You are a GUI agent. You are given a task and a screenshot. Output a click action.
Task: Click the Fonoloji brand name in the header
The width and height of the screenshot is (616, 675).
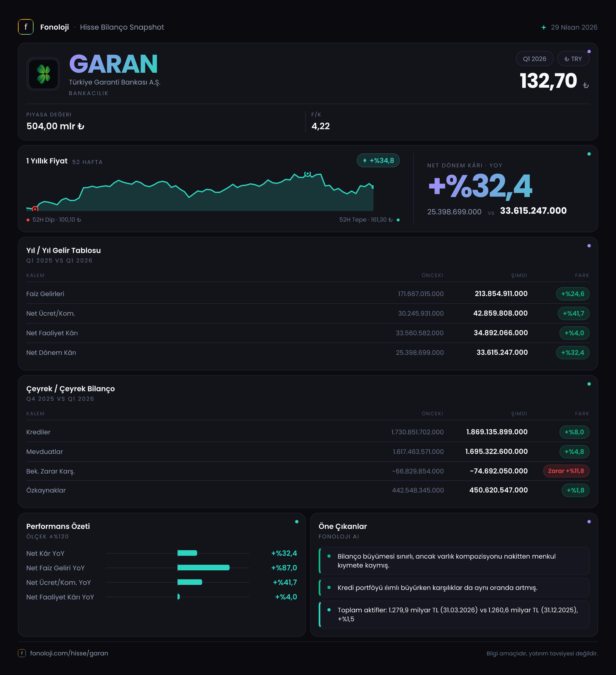click(55, 27)
